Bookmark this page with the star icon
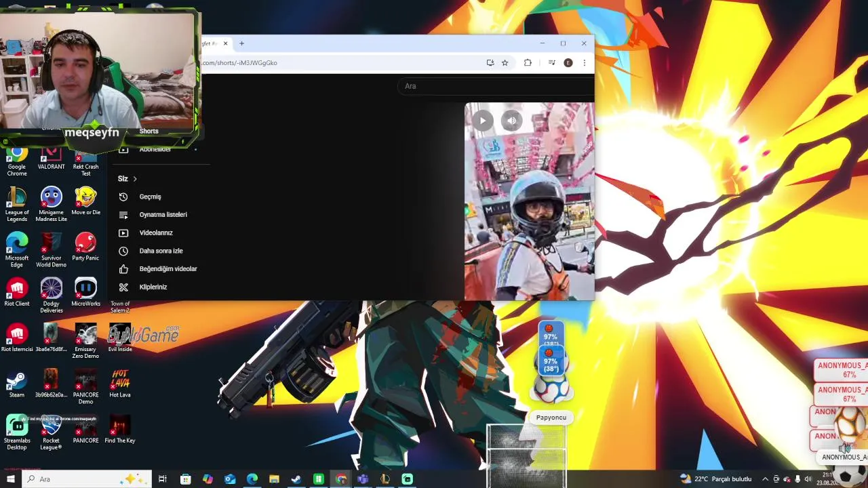Screen dimensions: 868x488 click(x=505, y=63)
